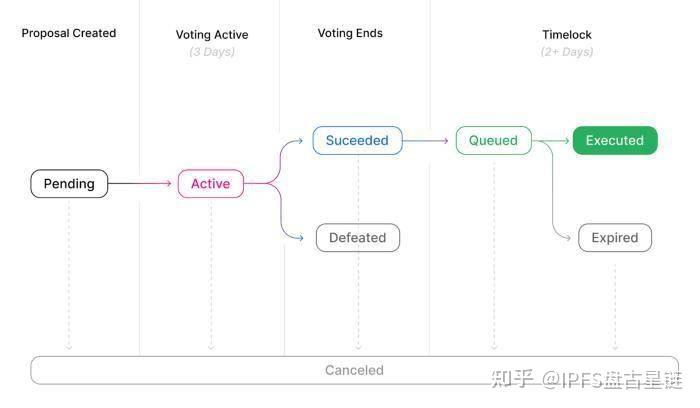
Task: Click the arrow from Suceeded to Queued
Action: tap(428, 141)
